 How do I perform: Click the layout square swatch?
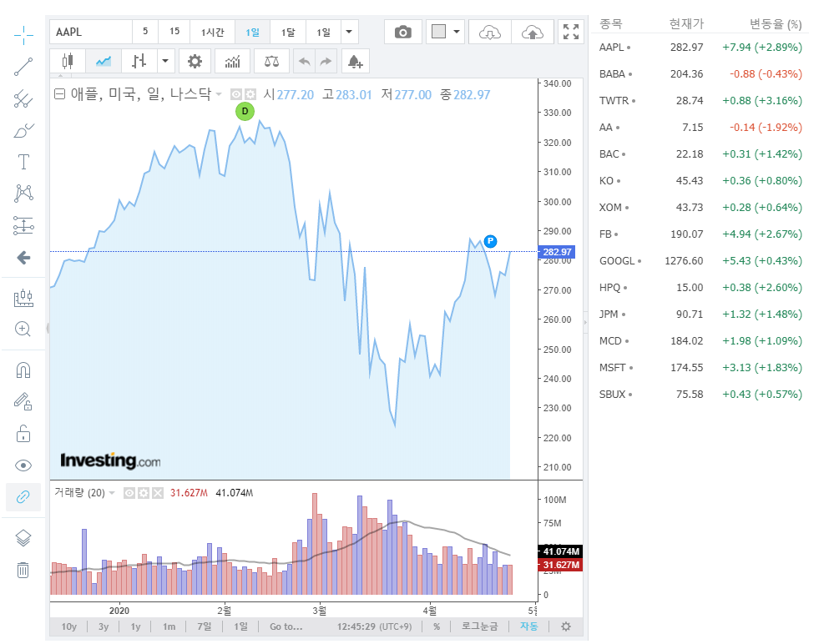[x=438, y=32]
